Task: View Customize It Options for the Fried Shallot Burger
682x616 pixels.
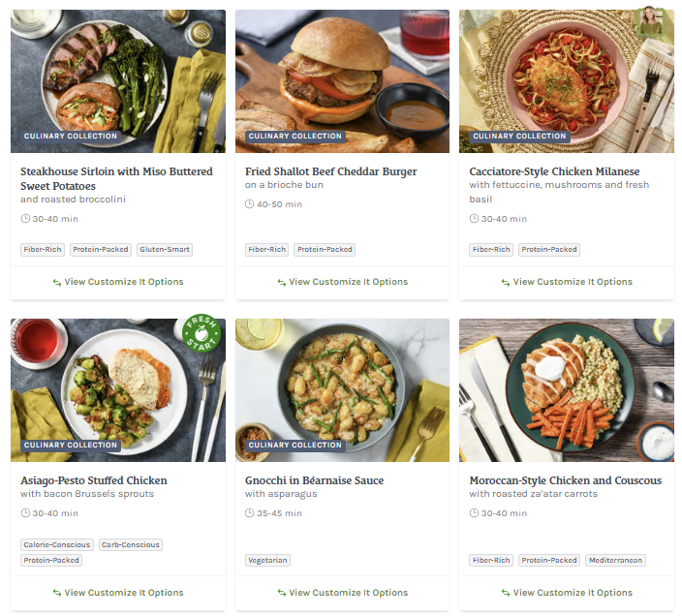Action: tap(343, 282)
